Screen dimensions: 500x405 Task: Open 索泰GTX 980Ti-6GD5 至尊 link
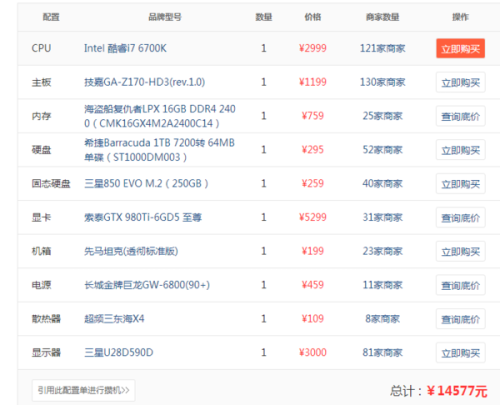point(143,217)
